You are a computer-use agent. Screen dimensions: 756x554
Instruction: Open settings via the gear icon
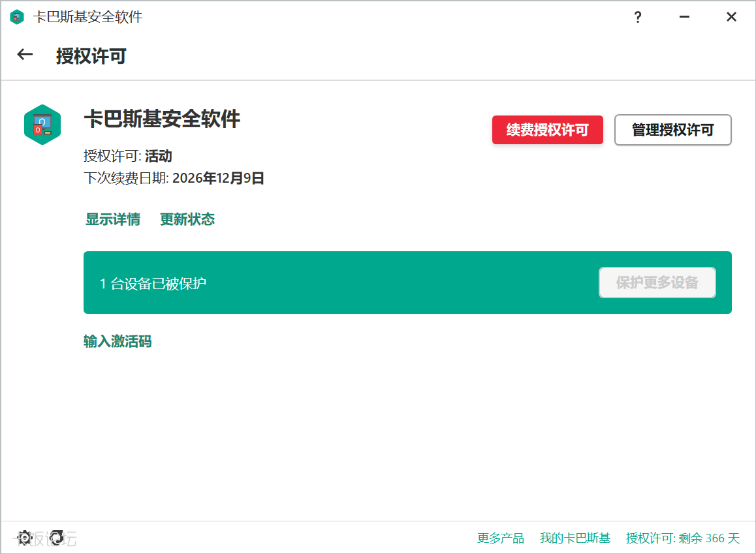(24, 538)
